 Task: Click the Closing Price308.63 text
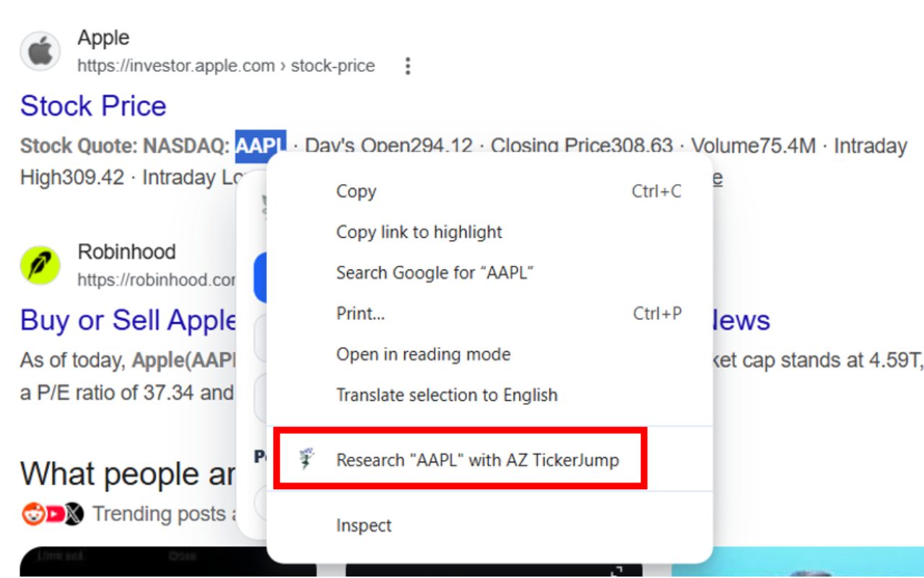tap(582, 145)
